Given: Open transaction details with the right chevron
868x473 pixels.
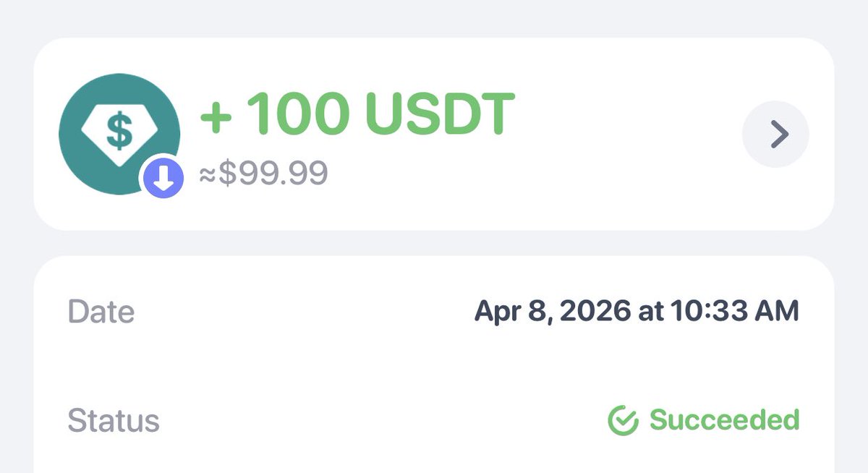Looking at the screenshot, I should click(x=776, y=134).
